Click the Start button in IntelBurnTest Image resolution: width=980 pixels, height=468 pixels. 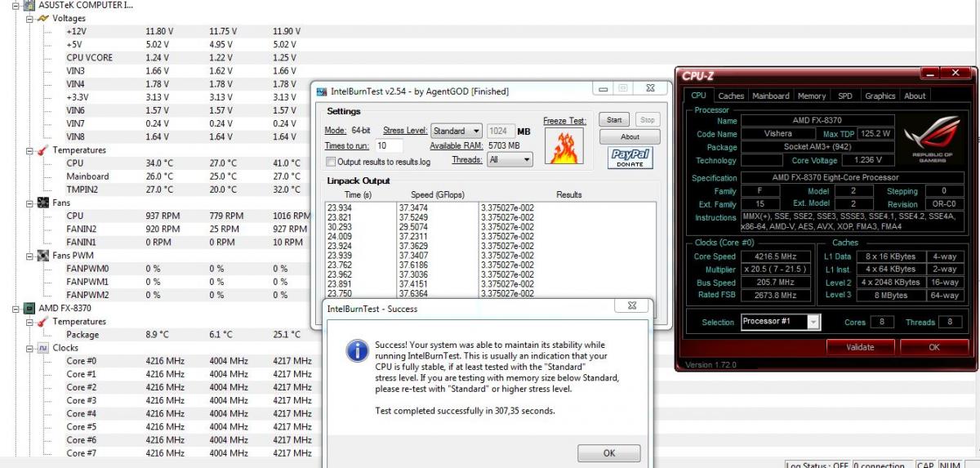(615, 119)
